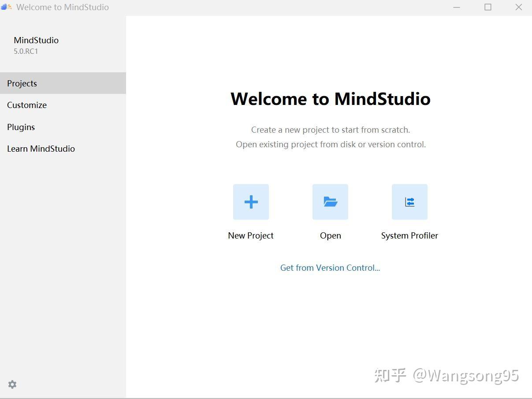Screen dimensions: 532x399
Task: Click the 'Open existing project from disk' line
Action: point(331,144)
